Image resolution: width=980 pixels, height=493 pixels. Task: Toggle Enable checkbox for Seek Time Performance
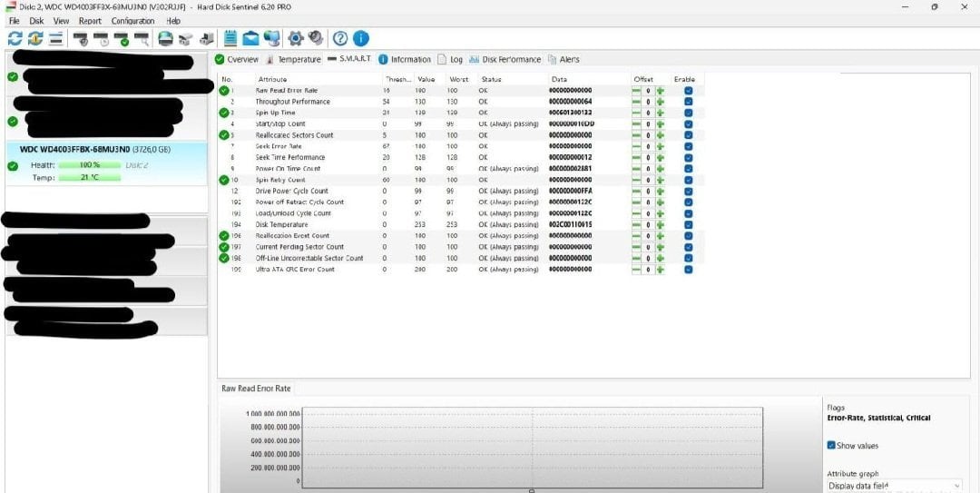click(x=688, y=158)
